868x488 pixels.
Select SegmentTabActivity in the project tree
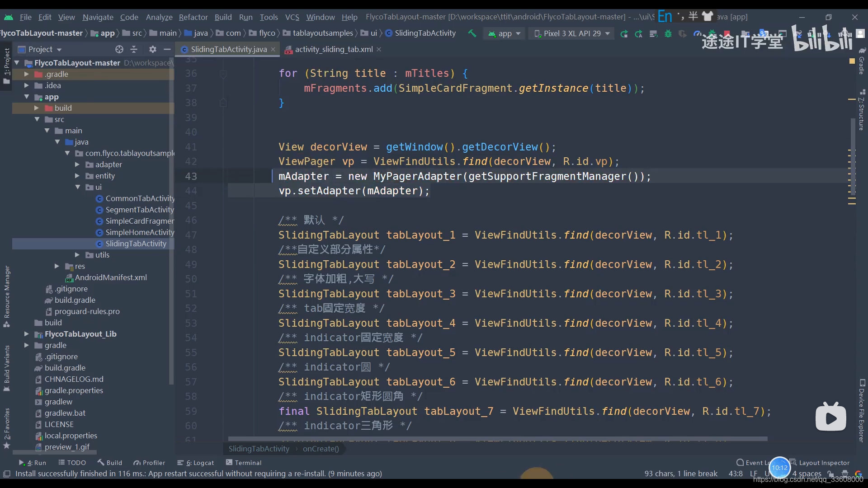135,210
